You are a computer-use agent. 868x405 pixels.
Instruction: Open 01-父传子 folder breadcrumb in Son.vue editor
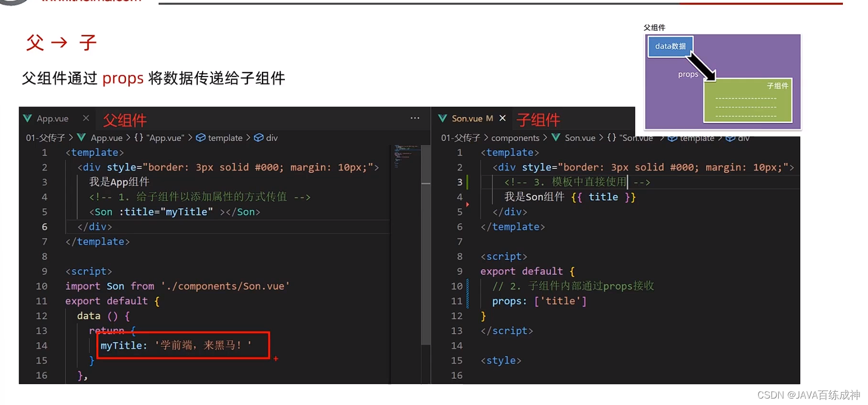tap(461, 137)
